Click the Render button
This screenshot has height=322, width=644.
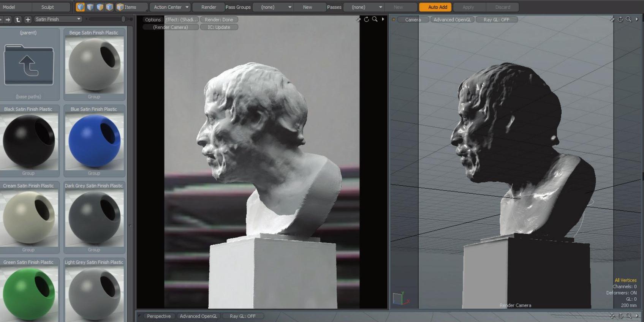(x=209, y=7)
